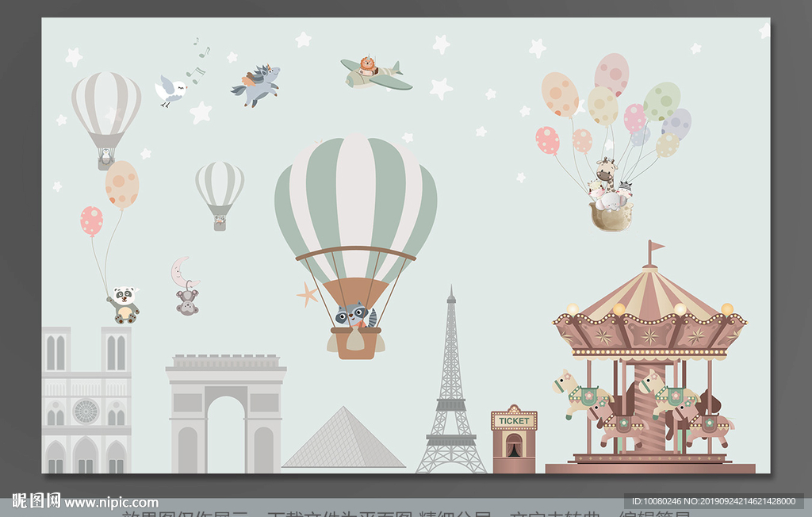Screen dimensions: 812x517
Task: Click the white singing bird
Action: pos(170,91)
